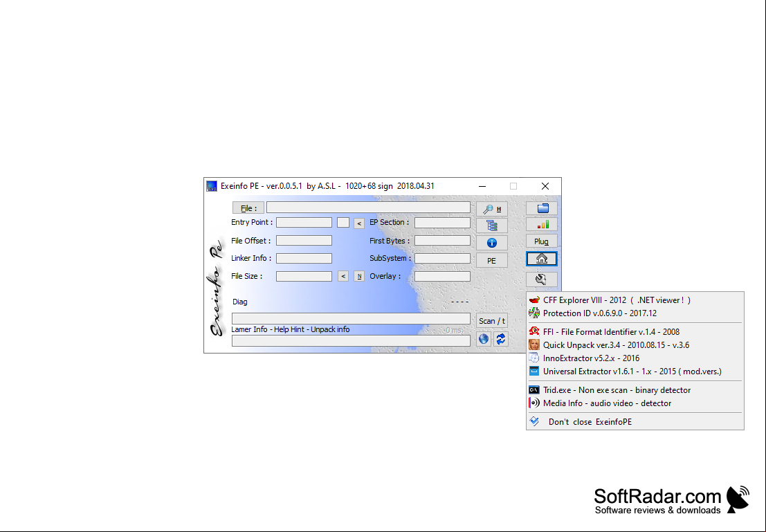Click the globe icon button
This screenshot has width=766, height=532.
click(484, 339)
